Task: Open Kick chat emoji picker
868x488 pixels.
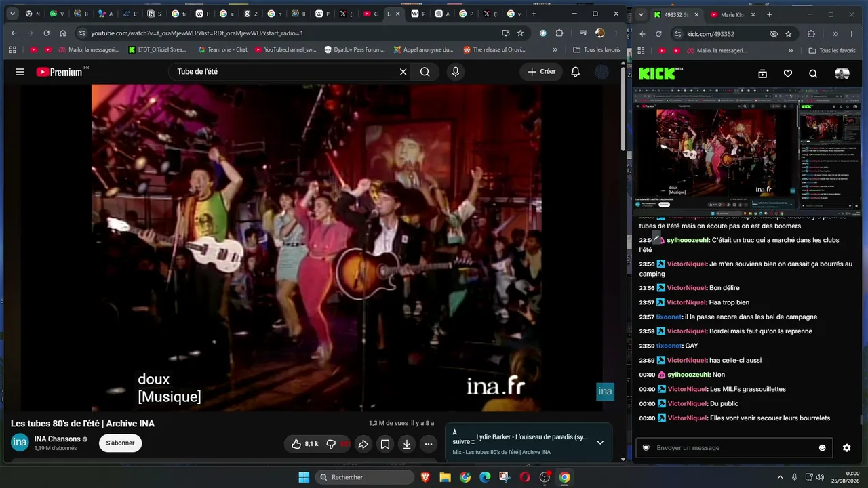Action: (x=823, y=447)
